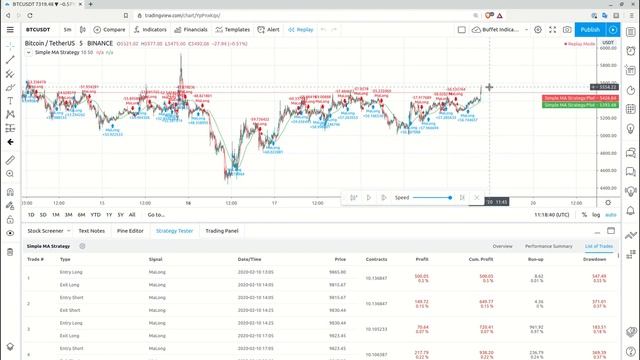The height and width of the screenshot is (360, 640).
Task: Hide all drawings with eye icon
Action: (10, 233)
